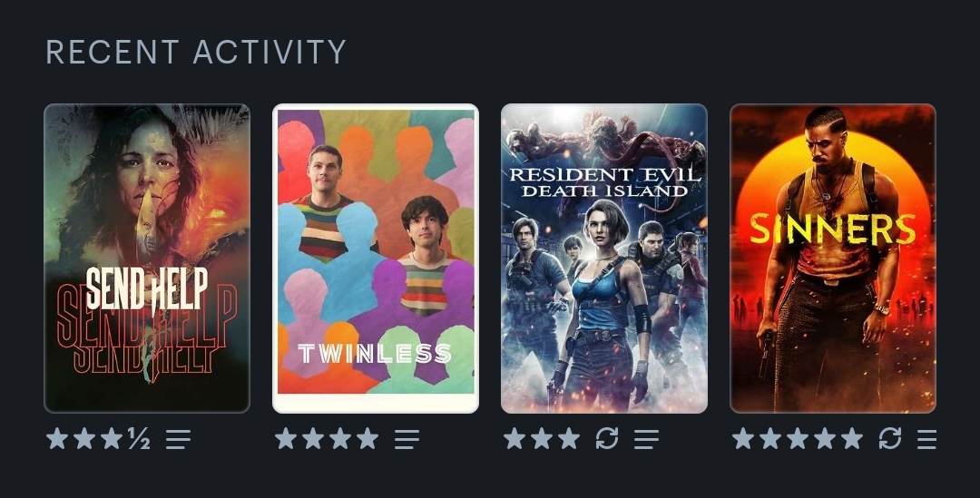Image resolution: width=980 pixels, height=498 pixels.
Task: Click the rewatch icon under Sinners
Action: [x=890, y=439]
